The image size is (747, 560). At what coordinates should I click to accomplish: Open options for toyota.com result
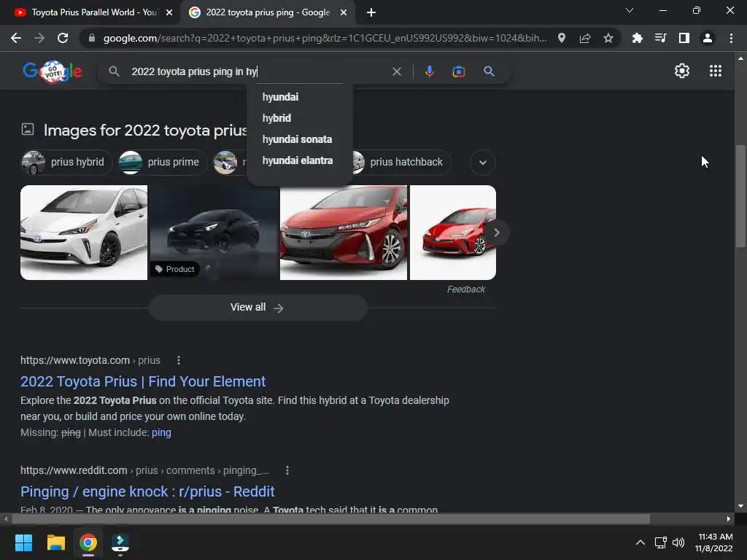tap(179, 360)
